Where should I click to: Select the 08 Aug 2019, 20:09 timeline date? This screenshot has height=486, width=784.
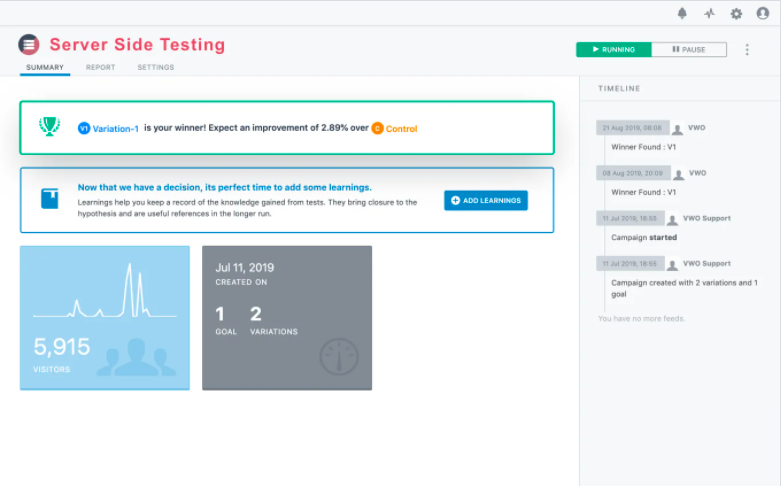point(633,173)
